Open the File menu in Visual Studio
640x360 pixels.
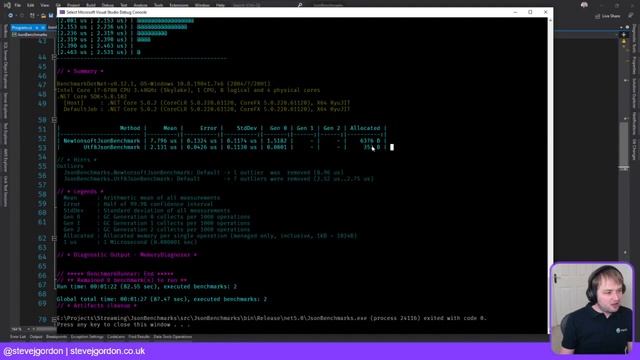tap(18, 5)
